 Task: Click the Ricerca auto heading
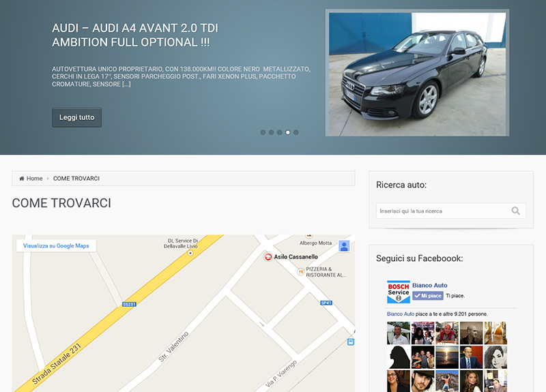pos(401,185)
